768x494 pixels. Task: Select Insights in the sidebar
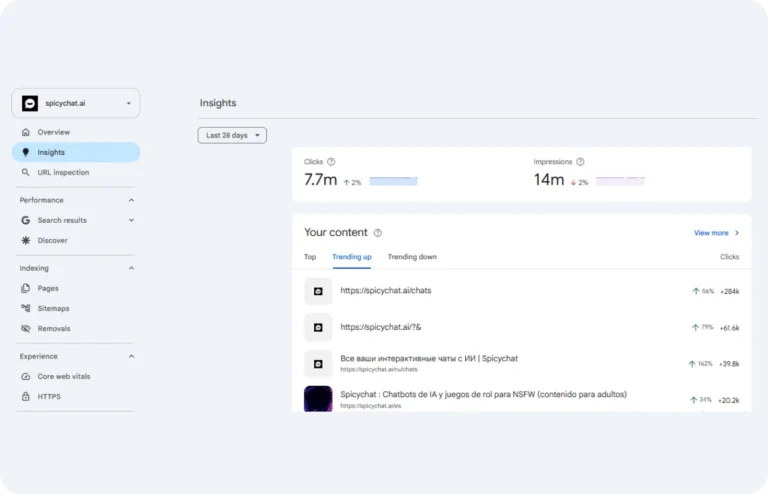pos(76,152)
